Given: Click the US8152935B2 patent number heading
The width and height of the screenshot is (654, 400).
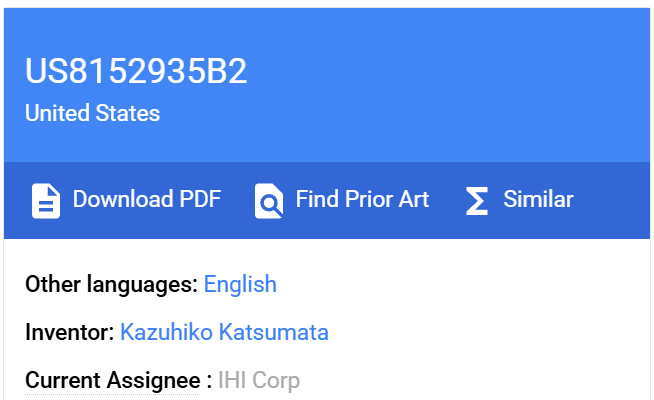Looking at the screenshot, I should pyautogui.click(x=136, y=72).
